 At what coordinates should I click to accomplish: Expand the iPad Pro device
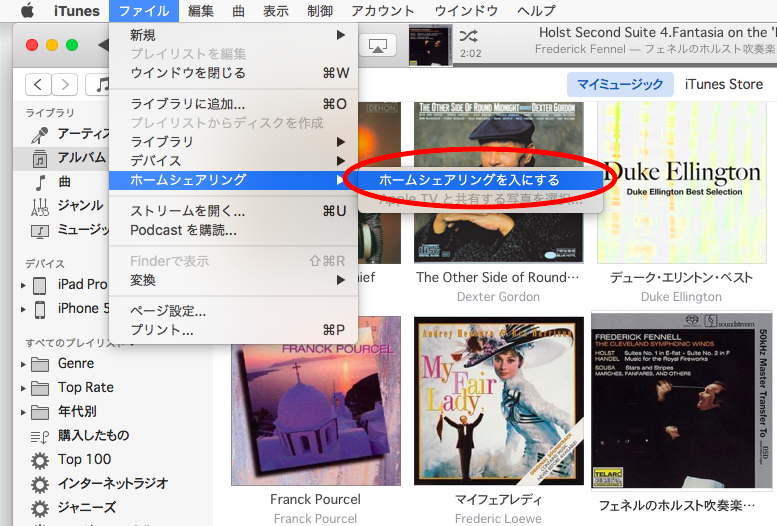coord(23,285)
